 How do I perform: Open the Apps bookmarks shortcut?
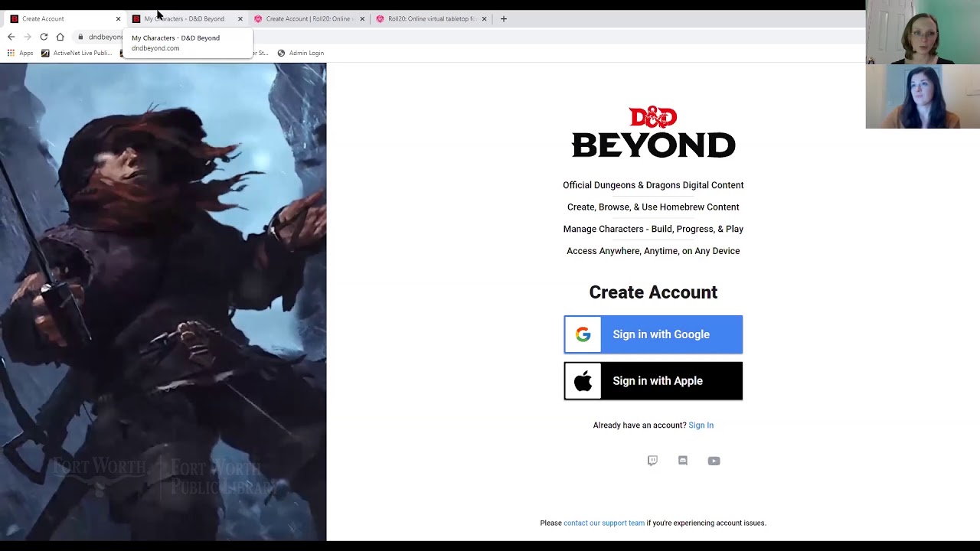21,53
